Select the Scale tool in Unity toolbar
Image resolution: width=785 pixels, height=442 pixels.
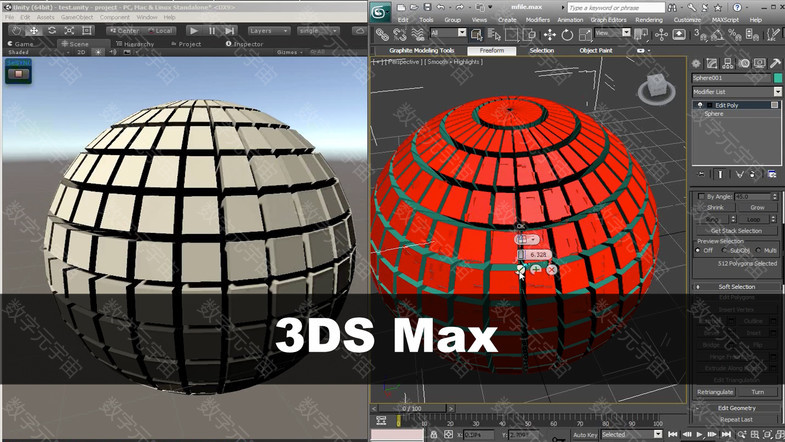point(69,31)
